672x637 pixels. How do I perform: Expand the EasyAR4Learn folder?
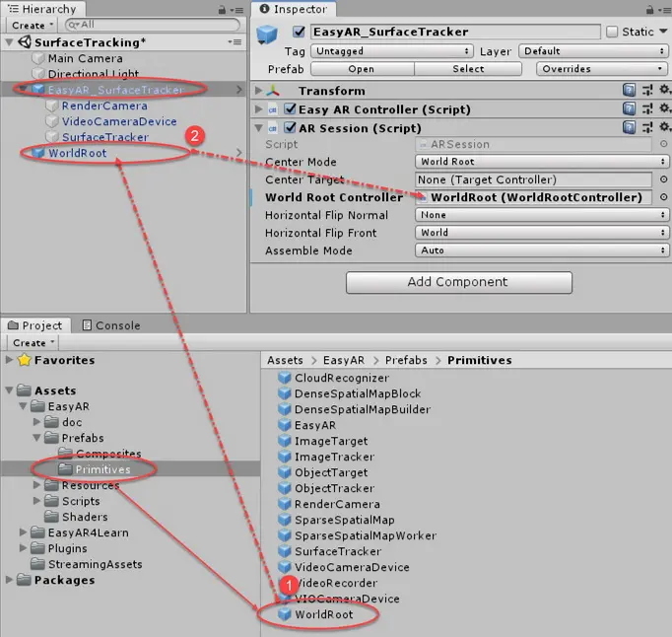pyautogui.click(x=23, y=532)
